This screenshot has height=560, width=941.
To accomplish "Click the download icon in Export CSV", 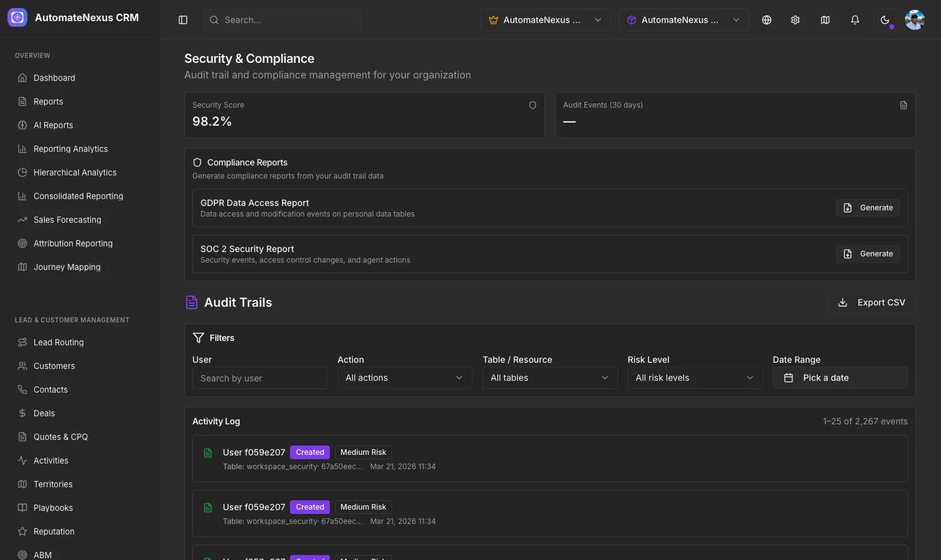I will pos(843,302).
